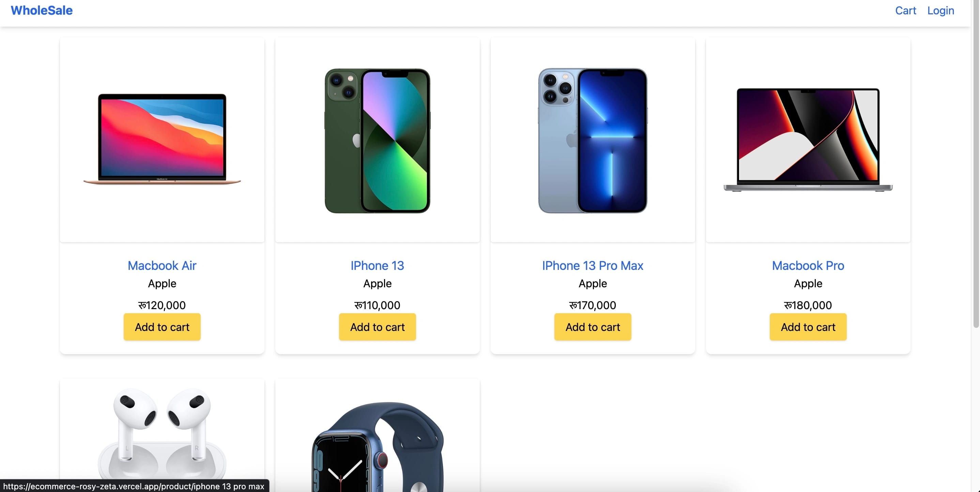Add IPhone 13 Pro Max to cart
980x492 pixels.
(593, 327)
